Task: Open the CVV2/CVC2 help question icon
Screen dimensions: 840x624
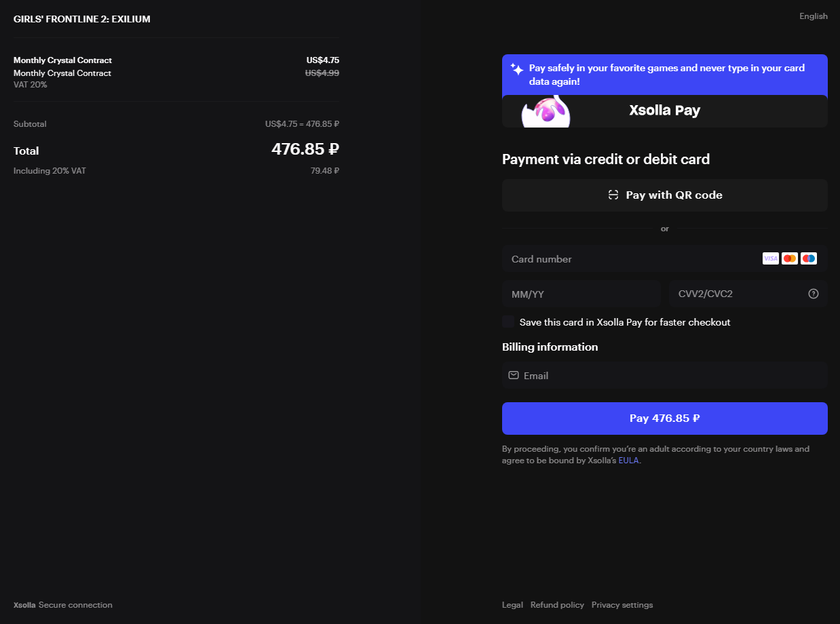Action: [x=814, y=294]
